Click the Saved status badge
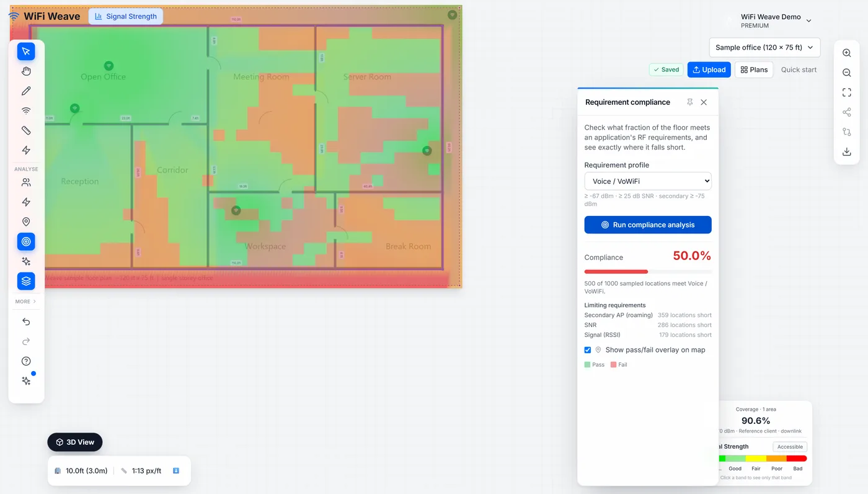The image size is (868, 494). tap(666, 70)
